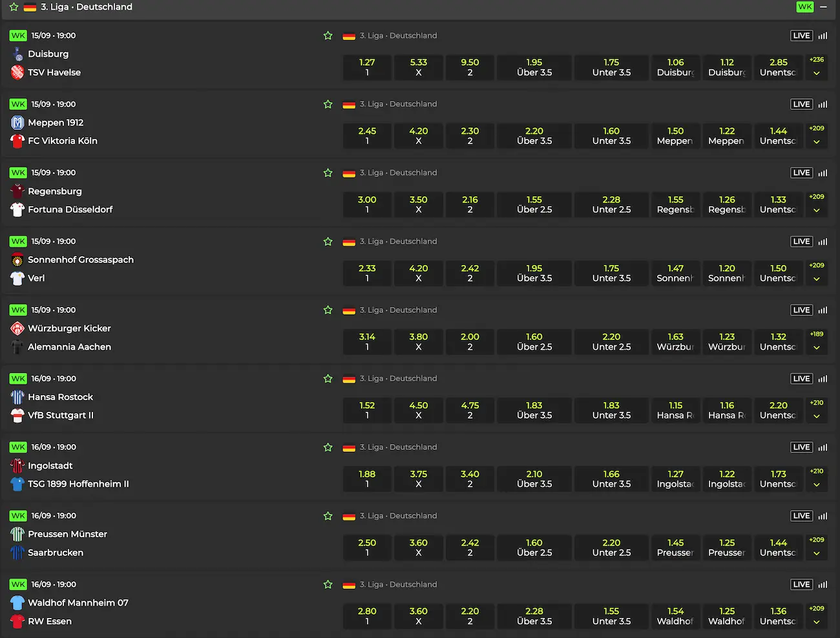Bet on Duisburg home win at 1.27
The height and width of the screenshot is (638, 840).
click(367, 67)
